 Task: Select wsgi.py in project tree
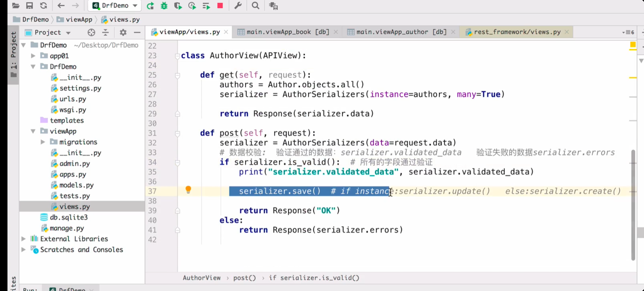pos(72,110)
